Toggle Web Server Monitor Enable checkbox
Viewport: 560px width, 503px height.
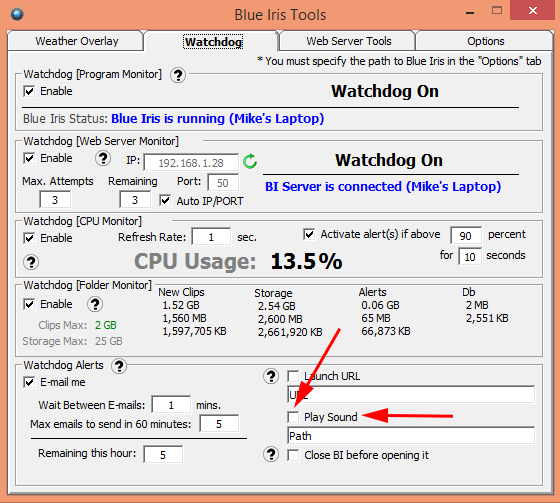point(29,158)
